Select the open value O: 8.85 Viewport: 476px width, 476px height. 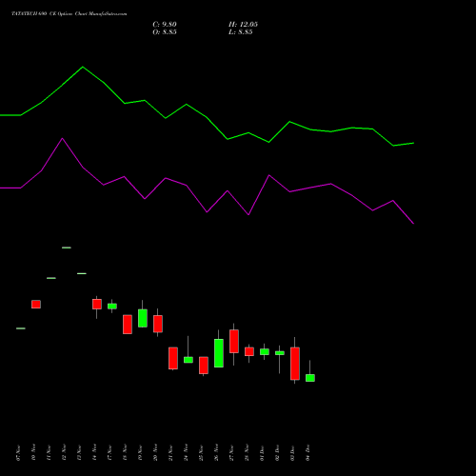pos(165,32)
